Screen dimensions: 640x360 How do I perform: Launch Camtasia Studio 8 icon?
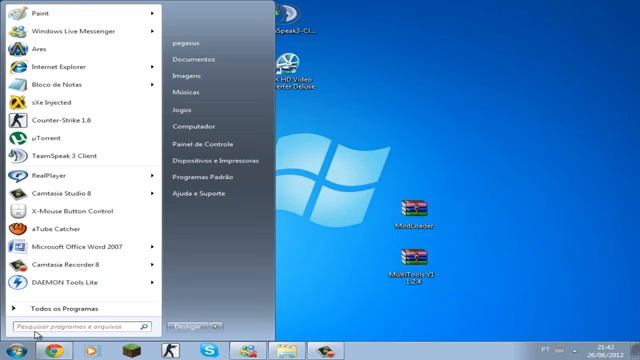pyautogui.click(x=18, y=193)
